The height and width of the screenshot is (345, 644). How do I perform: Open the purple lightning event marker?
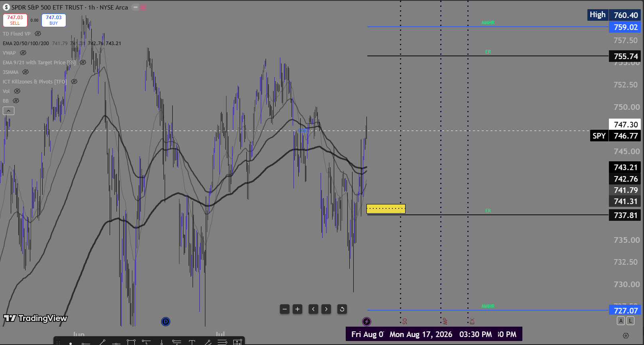[366, 321]
